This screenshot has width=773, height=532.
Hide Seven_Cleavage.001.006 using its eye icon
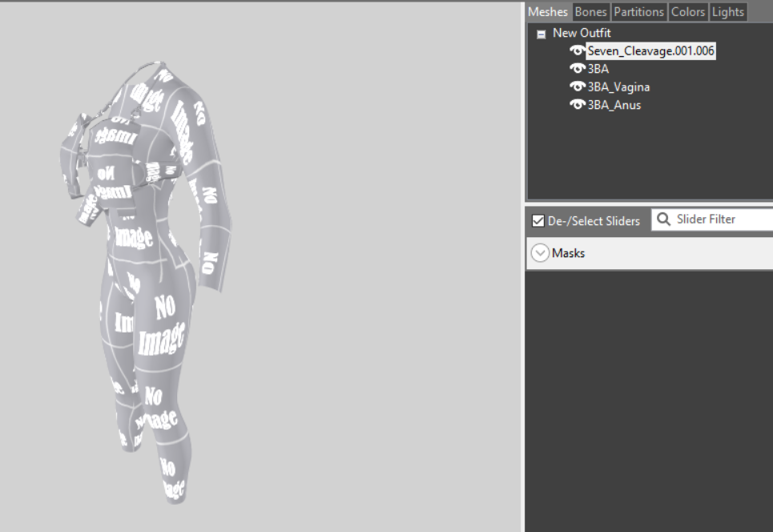(x=578, y=50)
